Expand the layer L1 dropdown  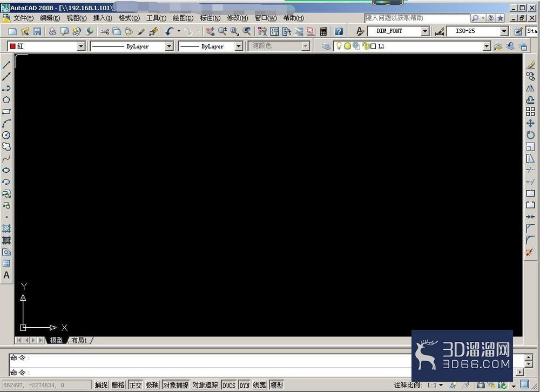pos(487,46)
